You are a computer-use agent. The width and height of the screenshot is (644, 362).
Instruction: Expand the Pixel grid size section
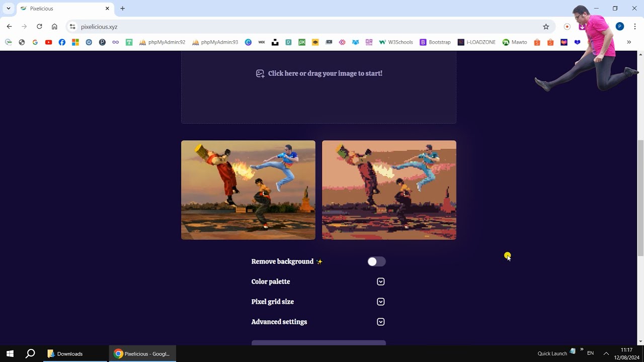click(381, 302)
